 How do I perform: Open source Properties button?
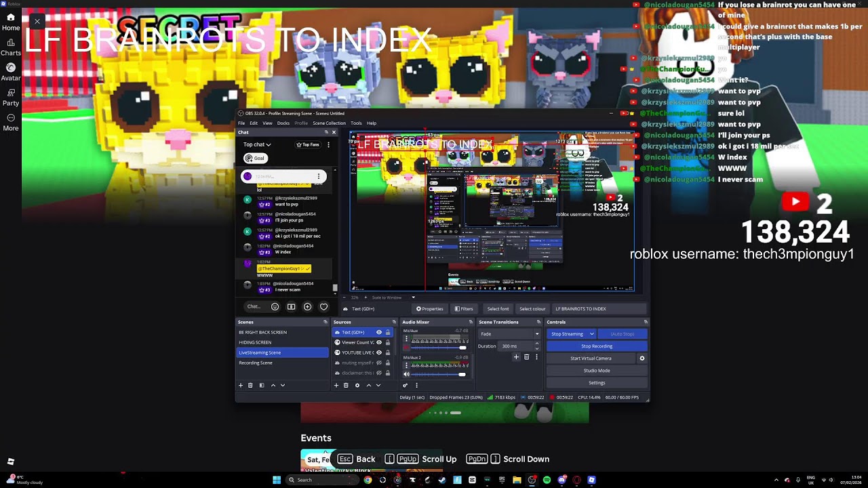tap(429, 309)
